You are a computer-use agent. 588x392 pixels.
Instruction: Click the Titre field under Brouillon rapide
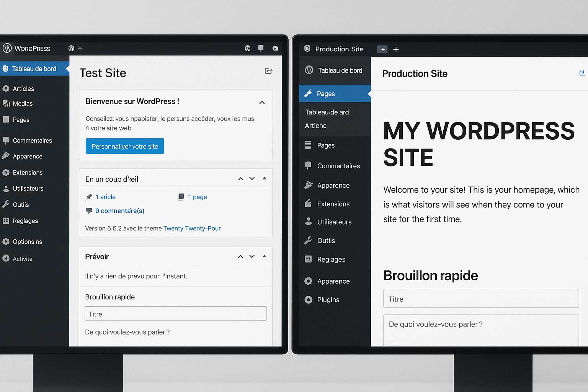click(176, 313)
